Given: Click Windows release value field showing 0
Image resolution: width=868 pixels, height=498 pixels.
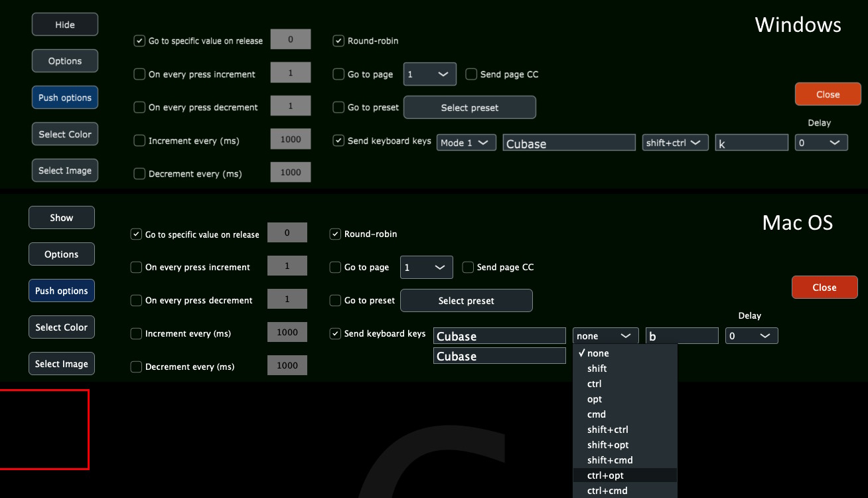Looking at the screenshot, I should point(291,39).
